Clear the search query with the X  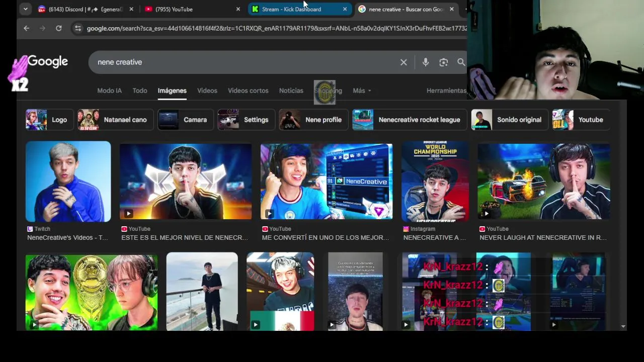coord(404,62)
